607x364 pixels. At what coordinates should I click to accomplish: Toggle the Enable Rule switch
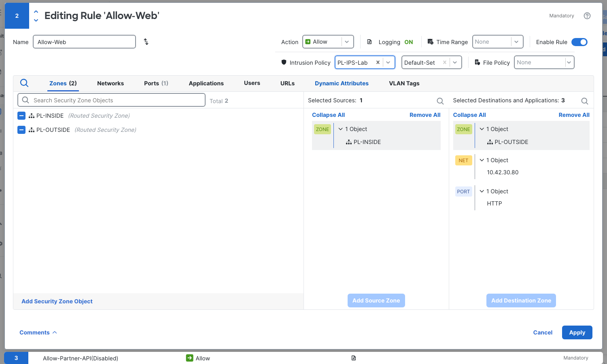579,42
